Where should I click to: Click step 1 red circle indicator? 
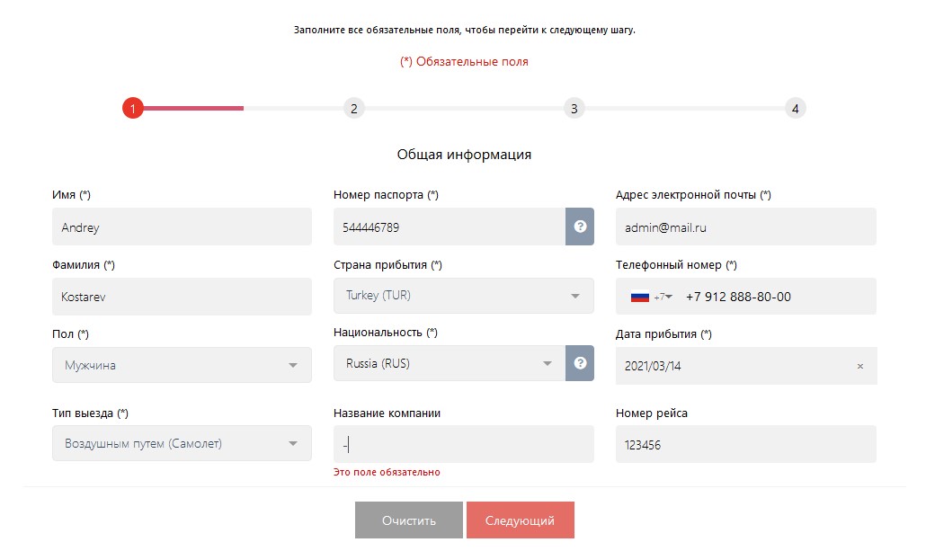click(x=133, y=109)
